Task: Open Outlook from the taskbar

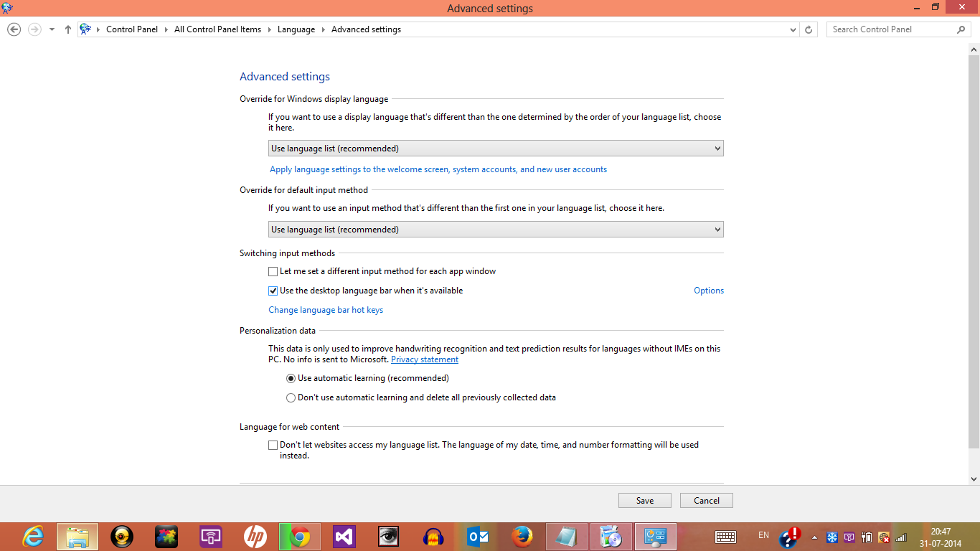Action: coord(477,537)
